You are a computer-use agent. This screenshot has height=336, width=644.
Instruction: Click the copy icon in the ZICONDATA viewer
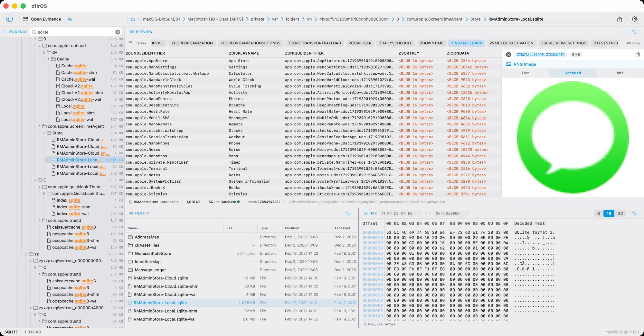coord(638,55)
